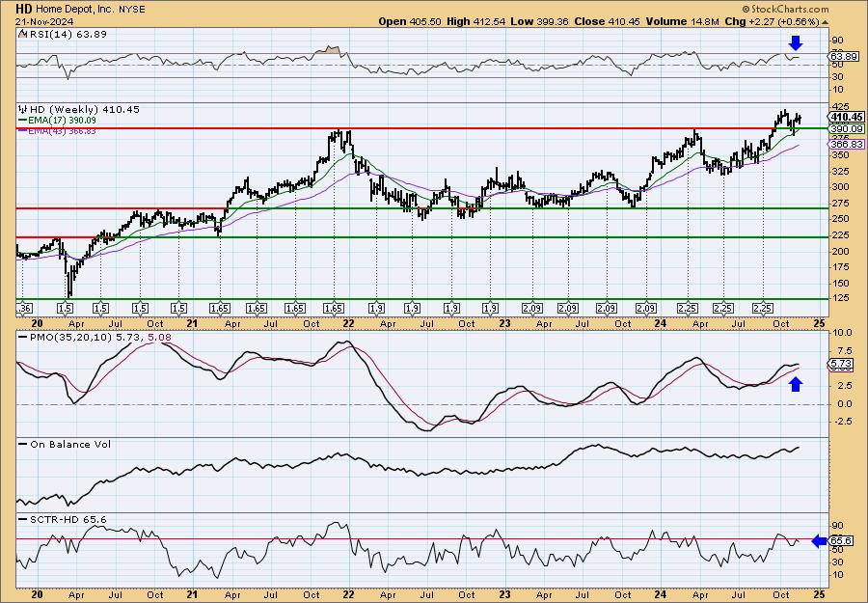
Task: Click the 65.6 value tag on the SCTR scale
Action: [841, 541]
